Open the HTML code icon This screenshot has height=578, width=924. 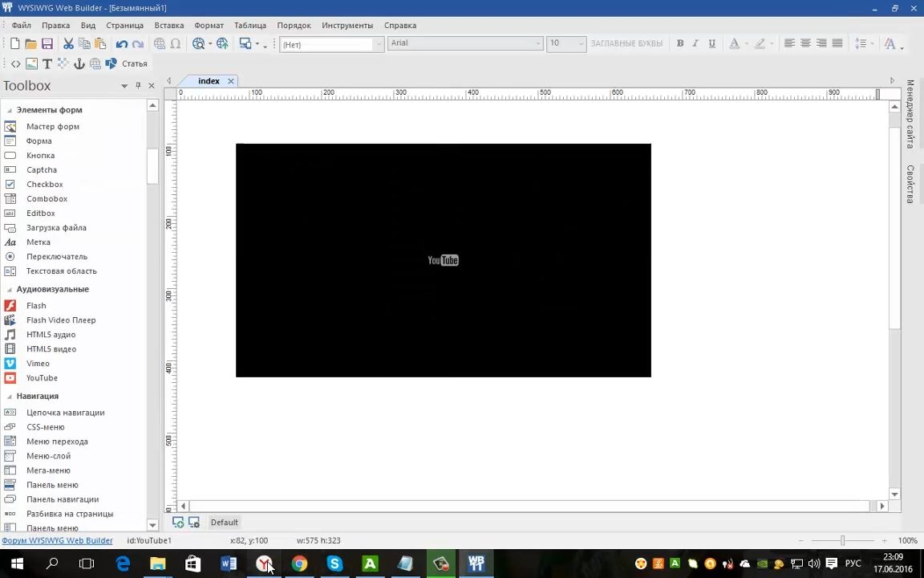click(15, 63)
